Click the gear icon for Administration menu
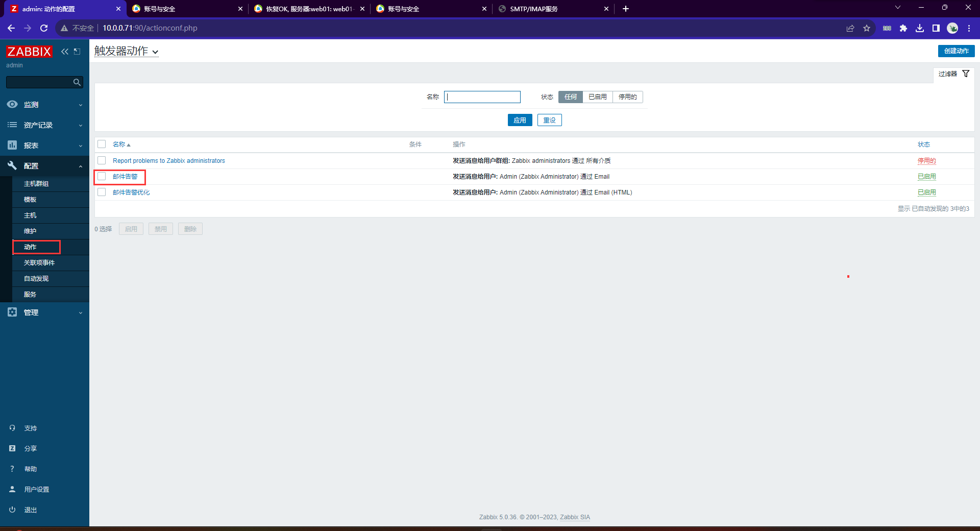Viewport: 980px width, 531px height. coord(12,312)
